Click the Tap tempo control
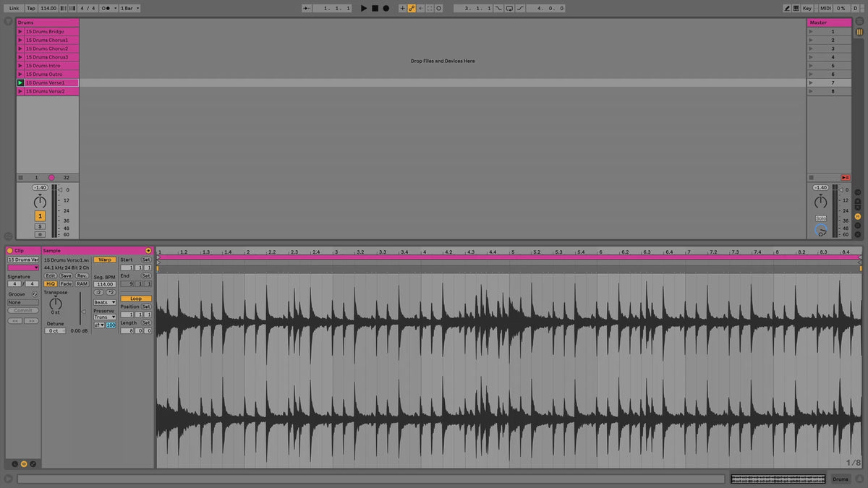Image resolution: width=868 pixels, height=488 pixels. 30,8
